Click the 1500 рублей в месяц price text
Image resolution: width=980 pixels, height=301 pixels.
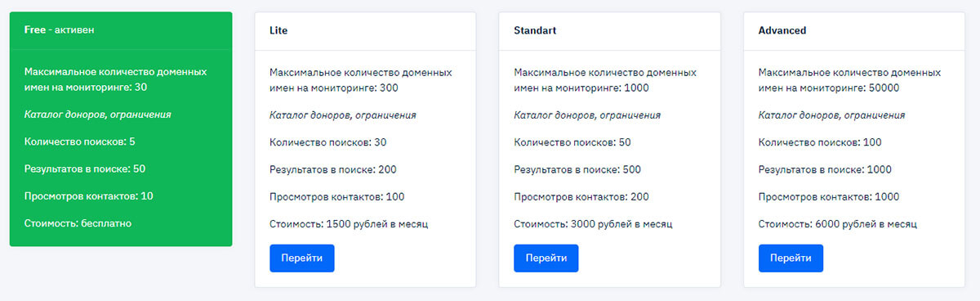(377, 223)
